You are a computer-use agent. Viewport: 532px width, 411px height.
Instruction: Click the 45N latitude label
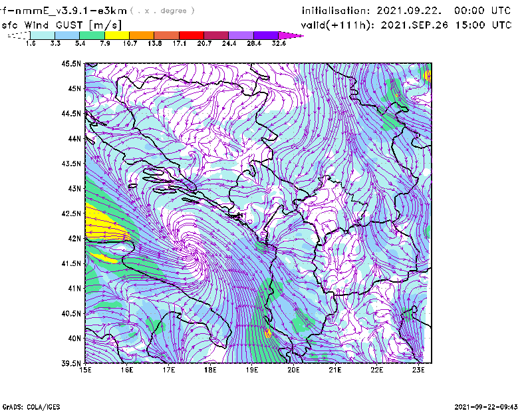[74, 88]
